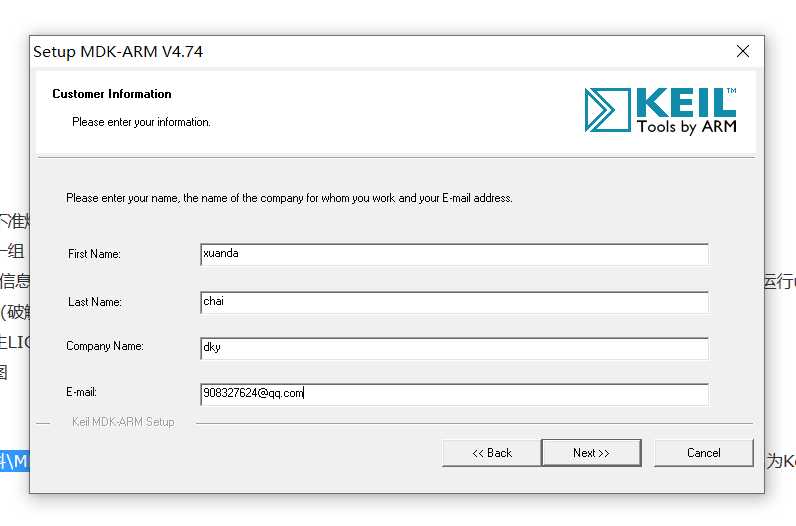The width and height of the screenshot is (796, 526).
Task: Click the name and company instruction sentence
Action: point(289,198)
